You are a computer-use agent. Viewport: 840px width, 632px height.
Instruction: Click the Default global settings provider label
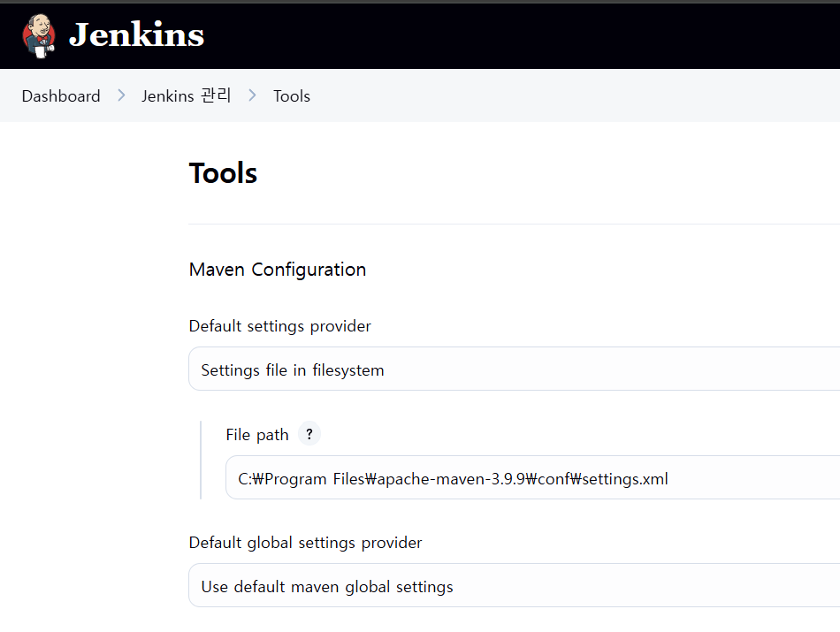305,543
